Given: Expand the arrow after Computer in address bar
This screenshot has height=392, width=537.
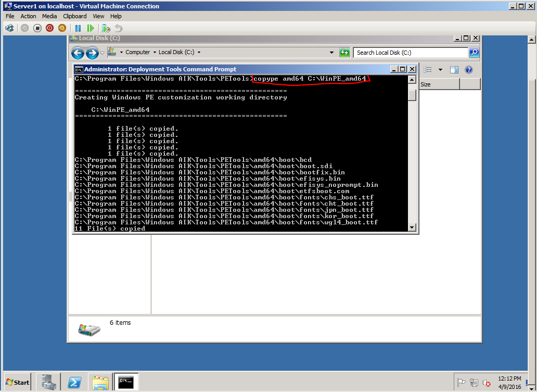Looking at the screenshot, I should tap(155, 53).
